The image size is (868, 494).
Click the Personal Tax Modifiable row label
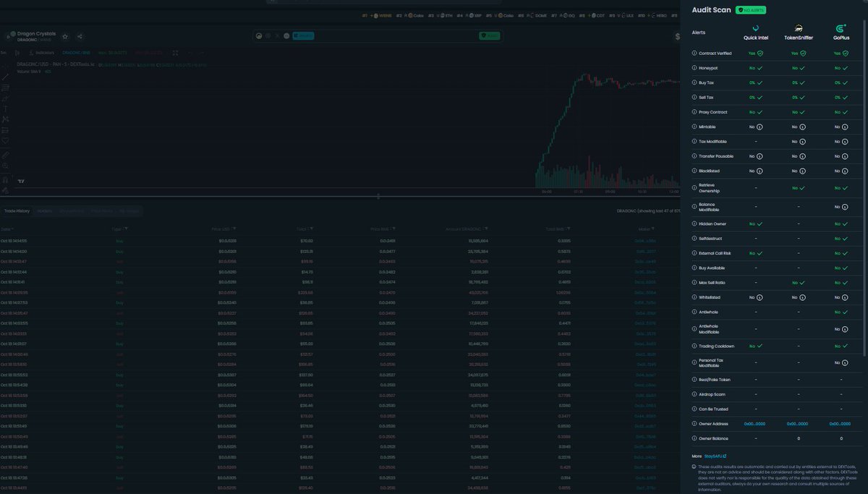click(x=711, y=363)
